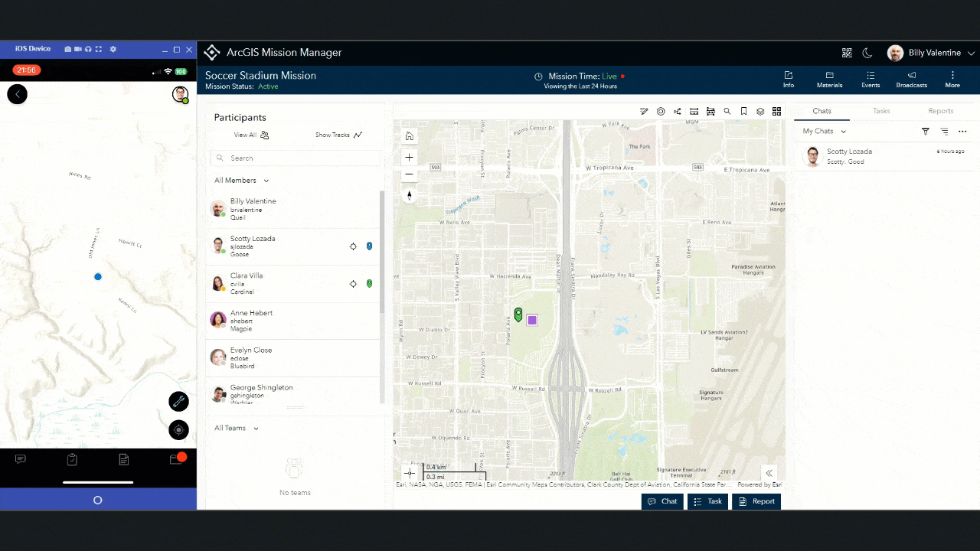Locate Clara Villa on the map
This screenshot has height=551, width=980.
(353, 284)
